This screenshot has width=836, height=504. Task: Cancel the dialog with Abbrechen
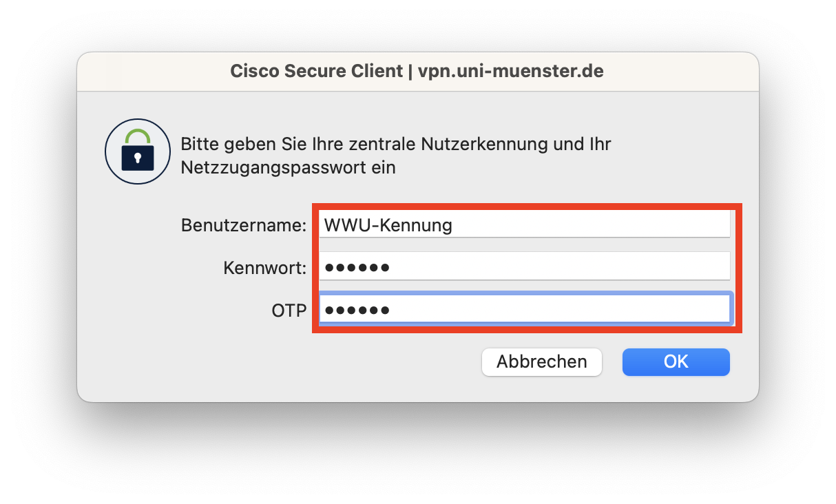click(541, 362)
